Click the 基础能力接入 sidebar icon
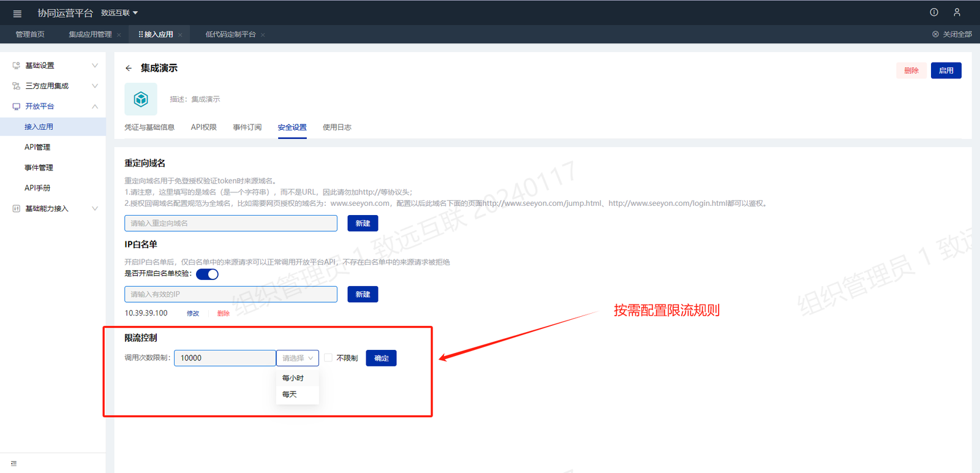This screenshot has width=980, height=473. click(x=17, y=209)
